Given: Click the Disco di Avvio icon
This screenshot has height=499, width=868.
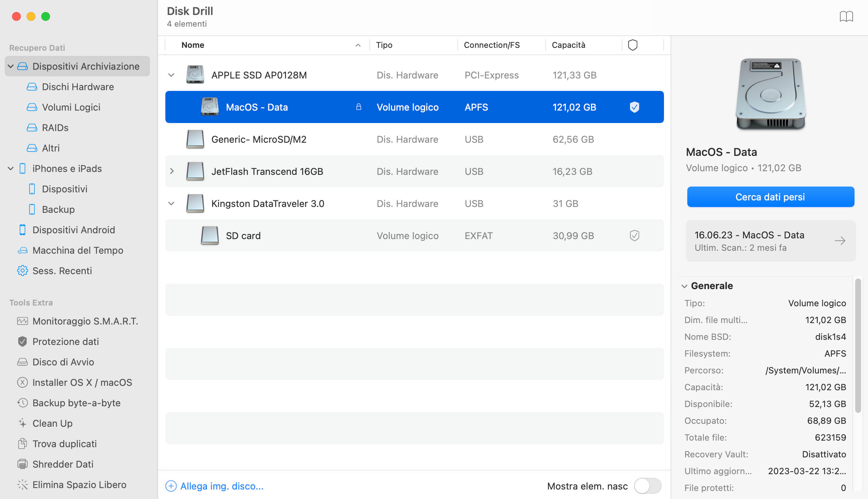Looking at the screenshot, I should coord(23,362).
